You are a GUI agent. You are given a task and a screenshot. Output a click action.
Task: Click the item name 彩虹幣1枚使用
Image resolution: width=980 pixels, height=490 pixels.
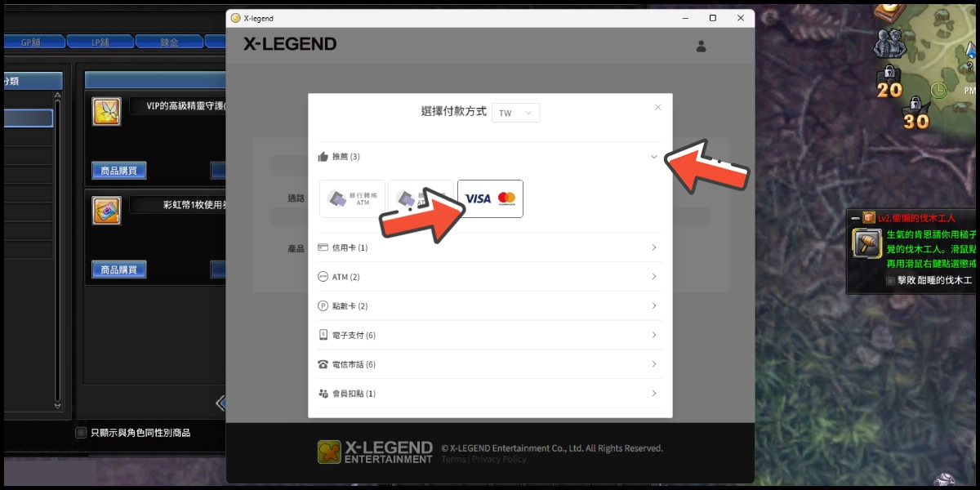[x=193, y=205]
